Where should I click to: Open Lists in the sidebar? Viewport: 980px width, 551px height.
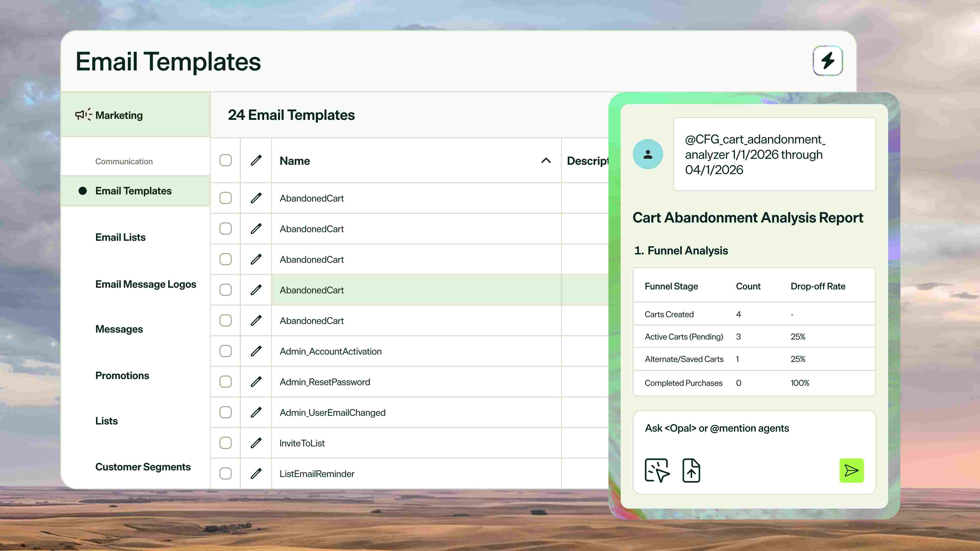pos(106,421)
